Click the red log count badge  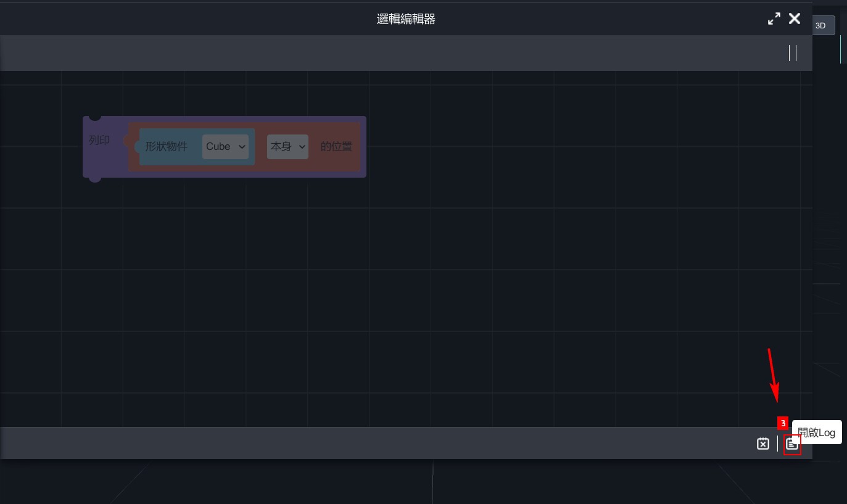click(x=783, y=423)
